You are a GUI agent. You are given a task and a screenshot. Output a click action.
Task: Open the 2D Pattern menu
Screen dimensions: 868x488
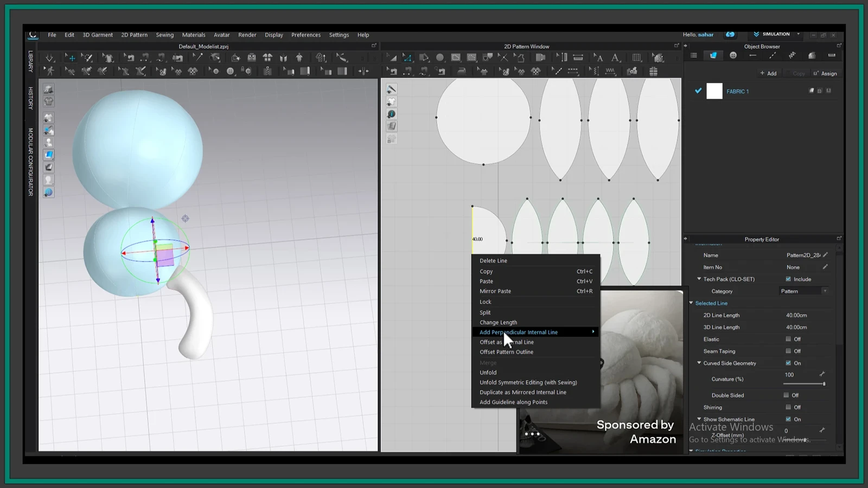(134, 35)
